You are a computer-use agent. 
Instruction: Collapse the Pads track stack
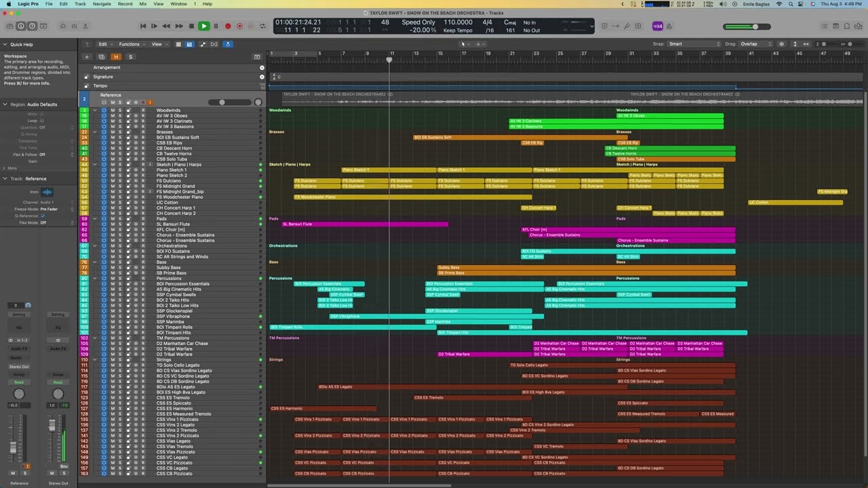click(x=95, y=219)
